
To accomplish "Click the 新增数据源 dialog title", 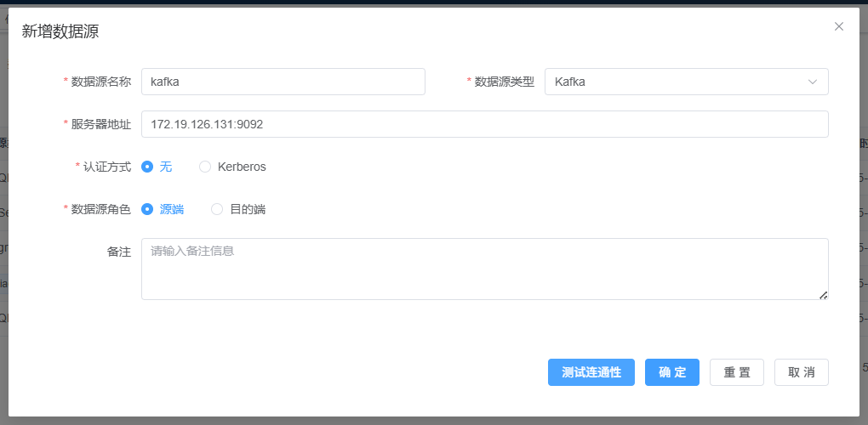I will [59, 31].
